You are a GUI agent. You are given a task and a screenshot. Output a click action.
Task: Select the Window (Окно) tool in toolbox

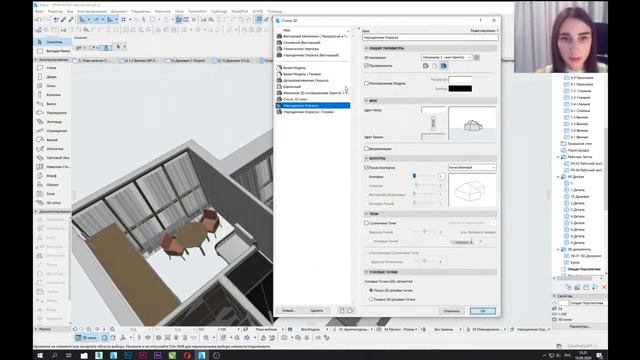[51, 86]
